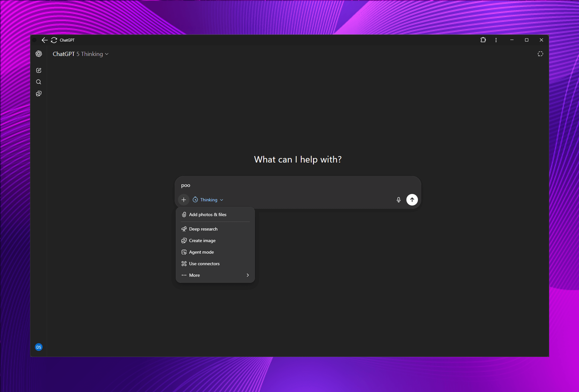Viewport: 579px width, 392px height.
Task: Select Create image option
Action: [202, 240]
